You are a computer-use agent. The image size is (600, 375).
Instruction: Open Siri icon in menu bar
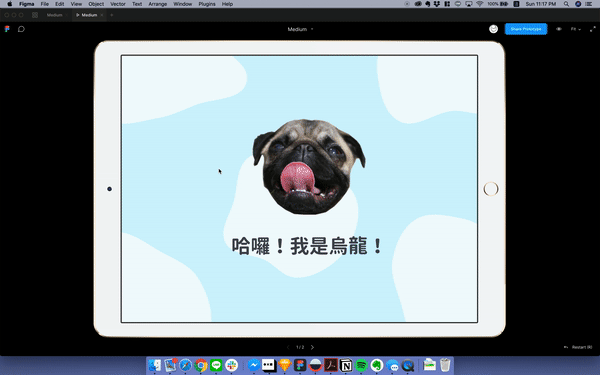point(578,4)
